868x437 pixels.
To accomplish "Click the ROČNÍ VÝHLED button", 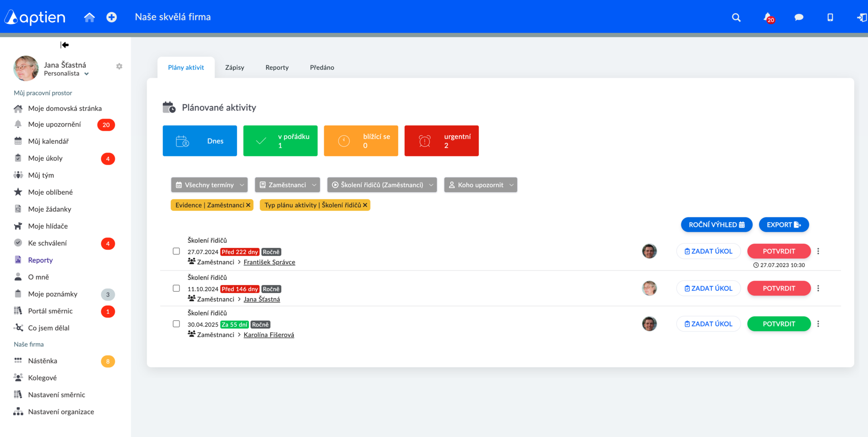I will (717, 225).
